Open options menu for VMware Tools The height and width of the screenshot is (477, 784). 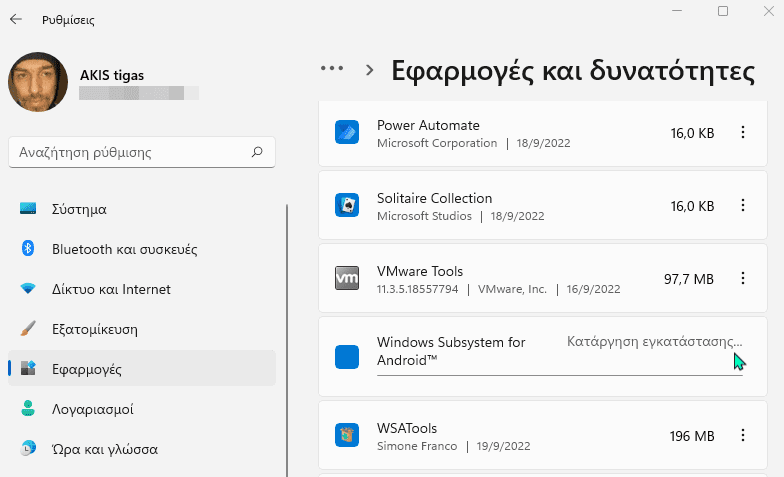tap(743, 278)
